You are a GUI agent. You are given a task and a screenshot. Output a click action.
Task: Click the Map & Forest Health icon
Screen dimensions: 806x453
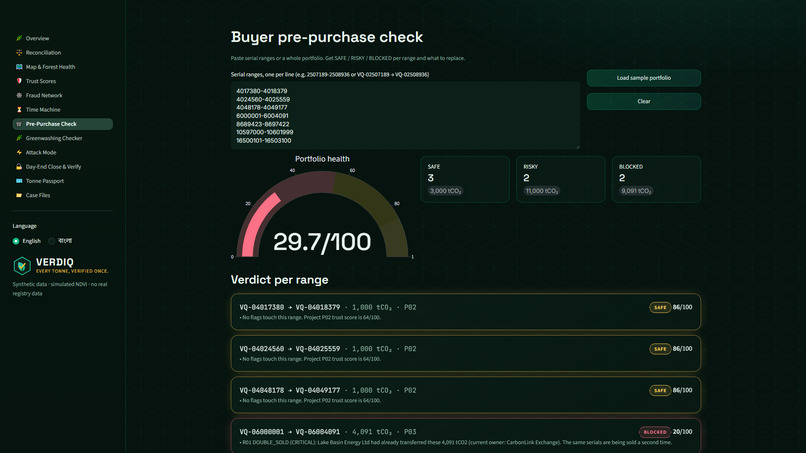19,67
